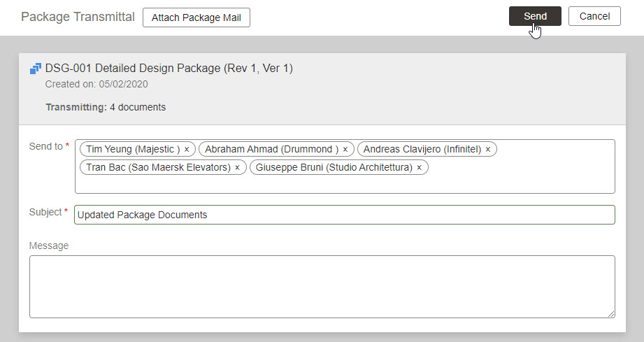
Task: Remove Giuseppe Bruni recipient with x icon
Action: [x=420, y=168]
